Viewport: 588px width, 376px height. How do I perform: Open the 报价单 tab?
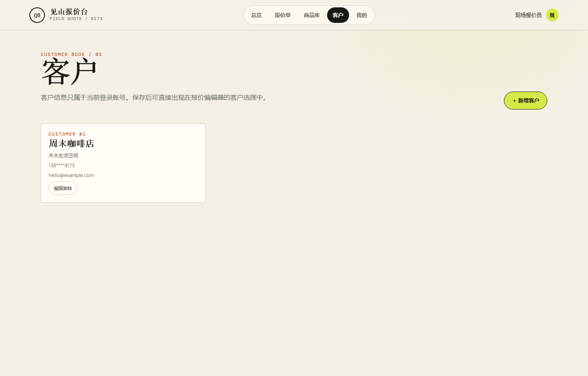coord(283,15)
